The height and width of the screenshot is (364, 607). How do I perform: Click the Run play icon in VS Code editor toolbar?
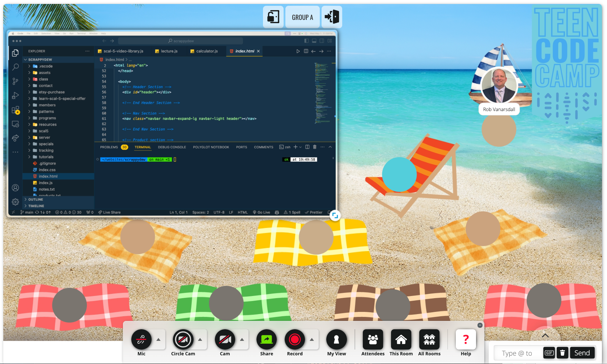298,51
